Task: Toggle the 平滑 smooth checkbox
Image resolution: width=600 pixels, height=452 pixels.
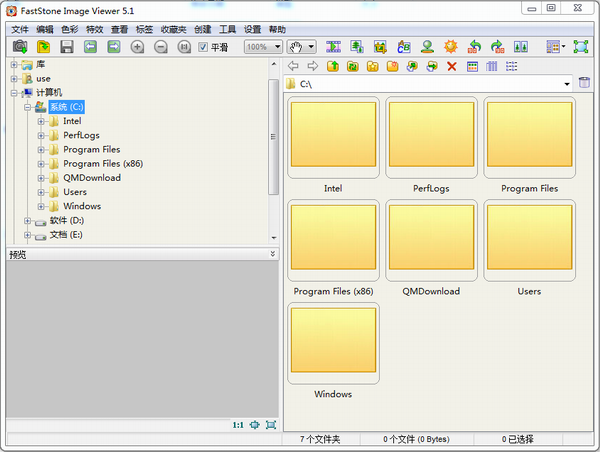Action: pyautogui.click(x=203, y=47)
